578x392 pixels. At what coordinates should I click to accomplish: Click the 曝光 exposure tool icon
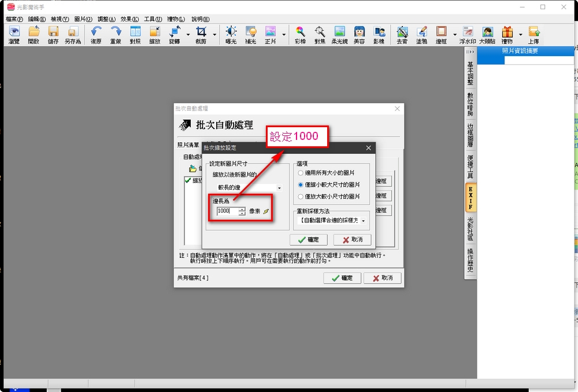(231, 35)
